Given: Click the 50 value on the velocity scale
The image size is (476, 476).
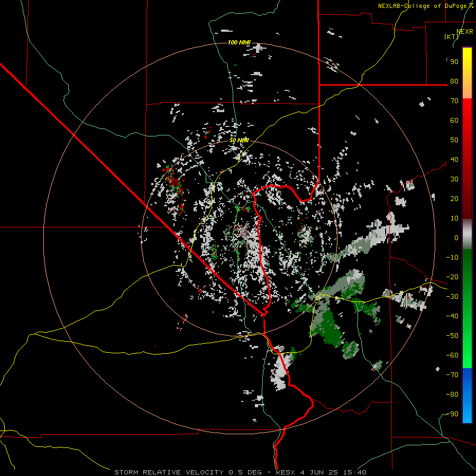Looking at the screenshot, I should (x=454, y=140).
